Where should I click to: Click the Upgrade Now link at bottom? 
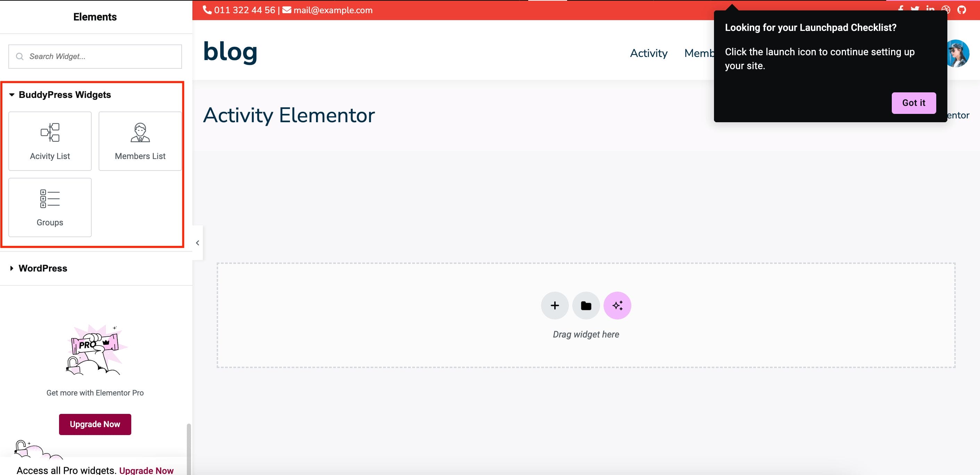point(146,470)
